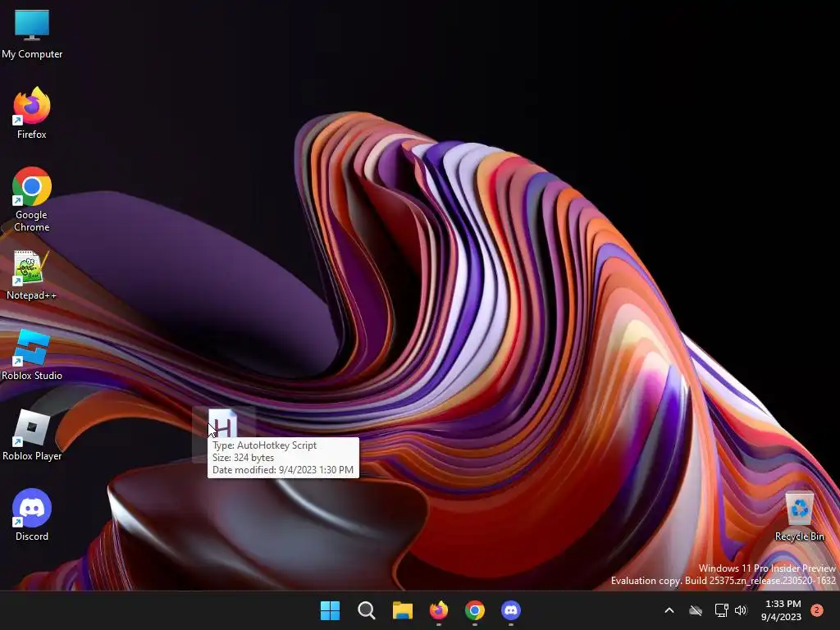This screenshot has width=840, height=630.
Task: Open network status tray icon
Action: pos(721,610)
